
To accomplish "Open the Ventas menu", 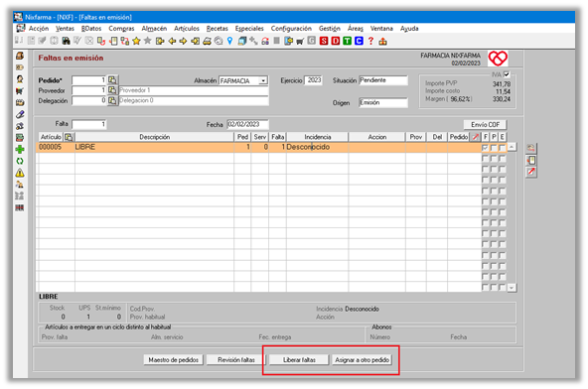I will click(x=65, y=29).
